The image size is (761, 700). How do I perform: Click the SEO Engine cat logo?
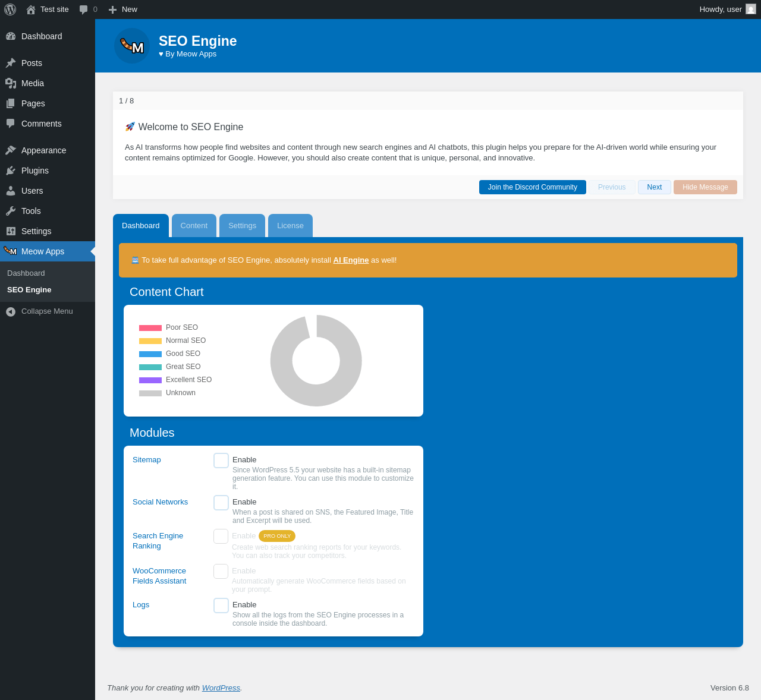(132, 46)
